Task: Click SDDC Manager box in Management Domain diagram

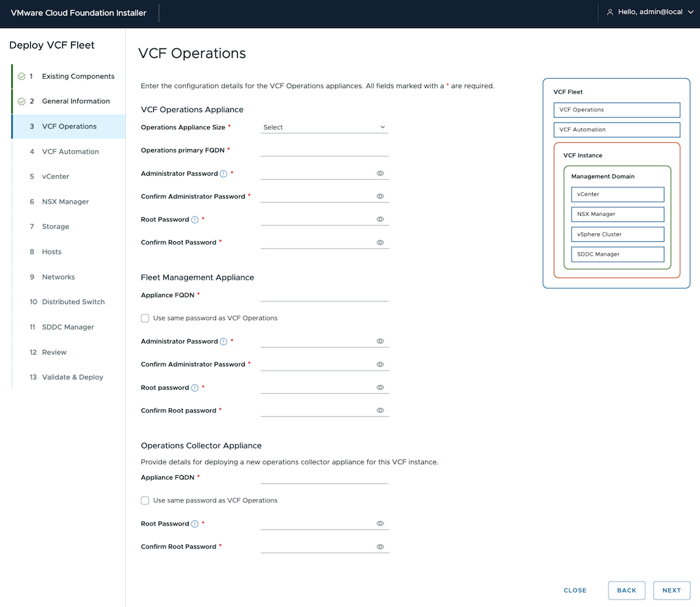Action: click(x=618, y=254)
